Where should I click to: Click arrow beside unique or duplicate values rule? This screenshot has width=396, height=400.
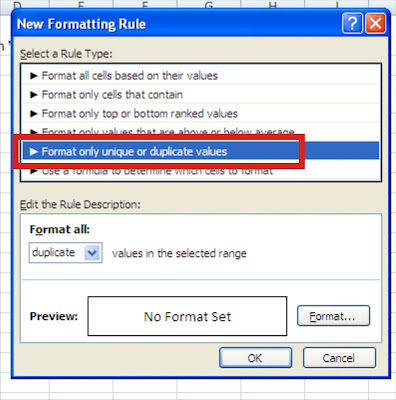(x=33, y=152)
